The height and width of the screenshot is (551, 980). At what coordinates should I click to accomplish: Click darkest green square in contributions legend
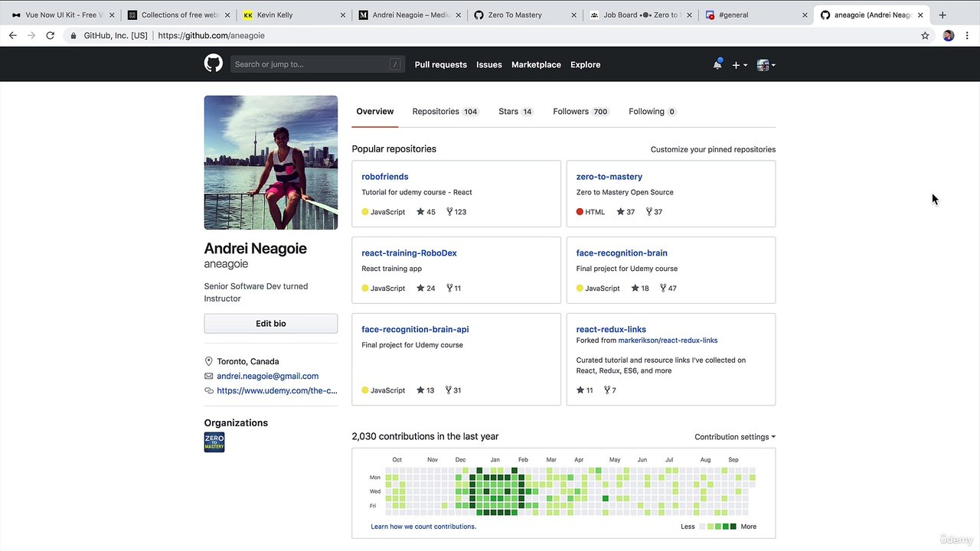733,527
